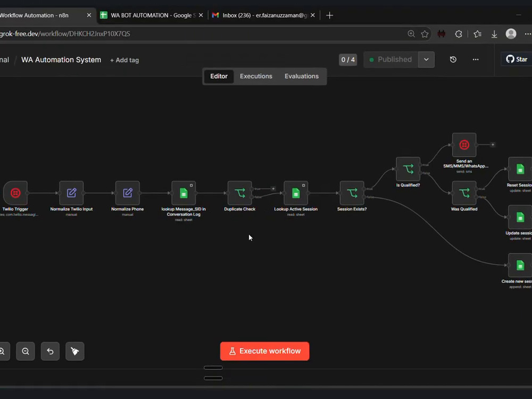Select the Normalize Twilio Input node

[71, 193]
